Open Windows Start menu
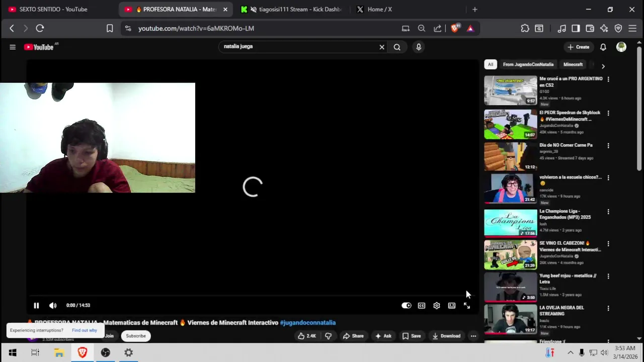644x362 pixels. (x=13, y=352)
